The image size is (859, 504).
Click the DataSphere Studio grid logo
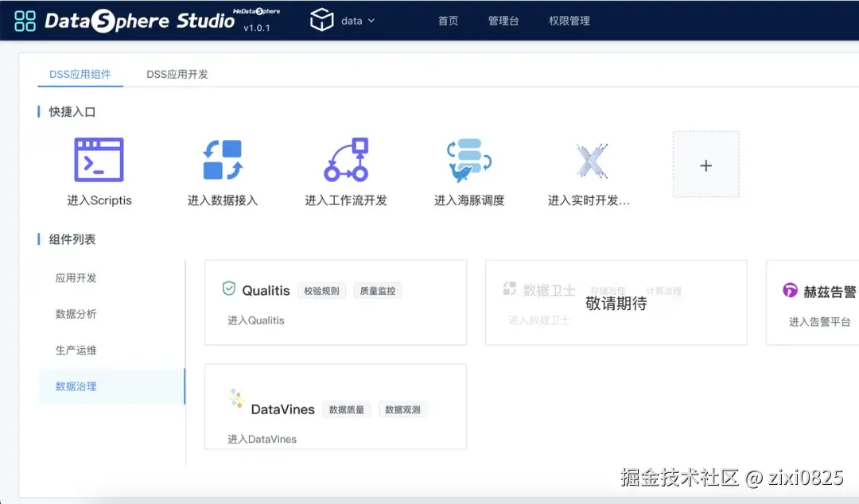pyautogui.click(x=25, y=19)
